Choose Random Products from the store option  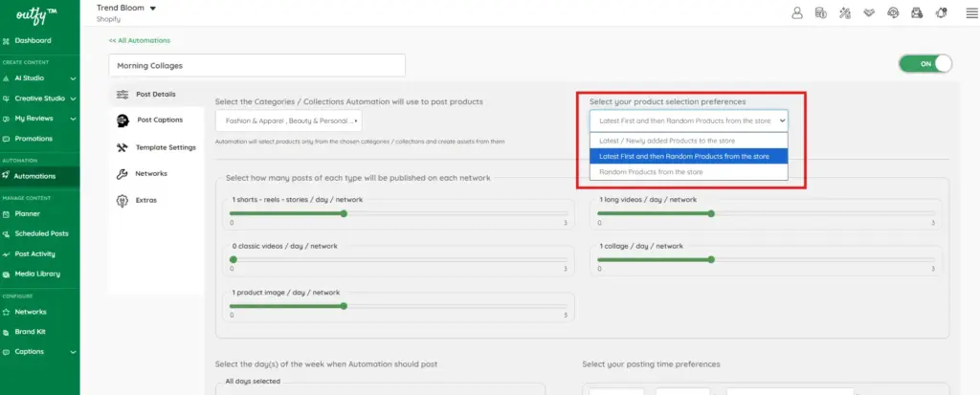(x=689, y=172)
